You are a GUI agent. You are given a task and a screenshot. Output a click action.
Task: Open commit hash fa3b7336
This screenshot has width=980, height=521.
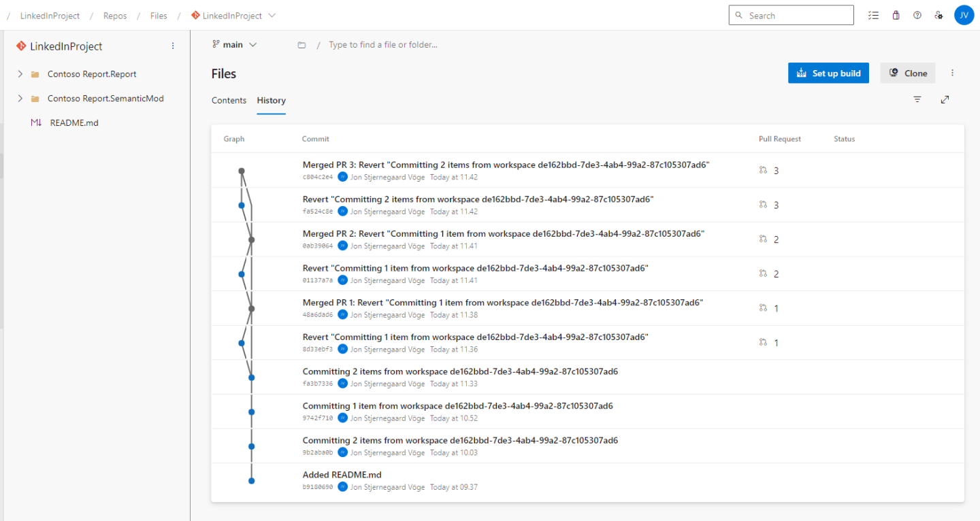point(318,384)
